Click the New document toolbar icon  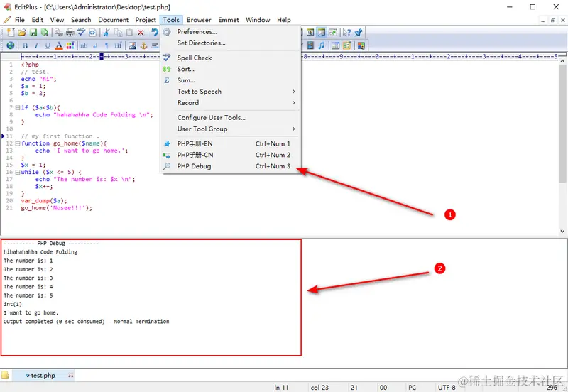point(11,33)
